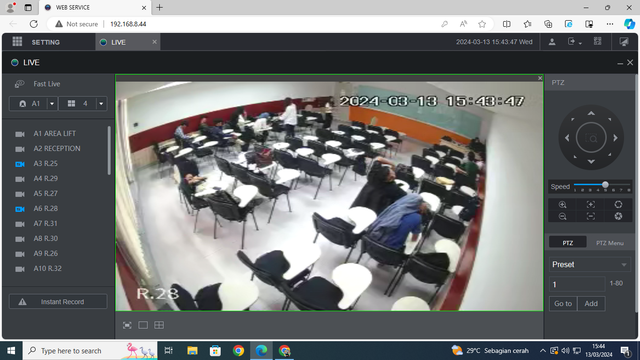
Task: Expand the Preset dropdown
Action: coord(589,264)
